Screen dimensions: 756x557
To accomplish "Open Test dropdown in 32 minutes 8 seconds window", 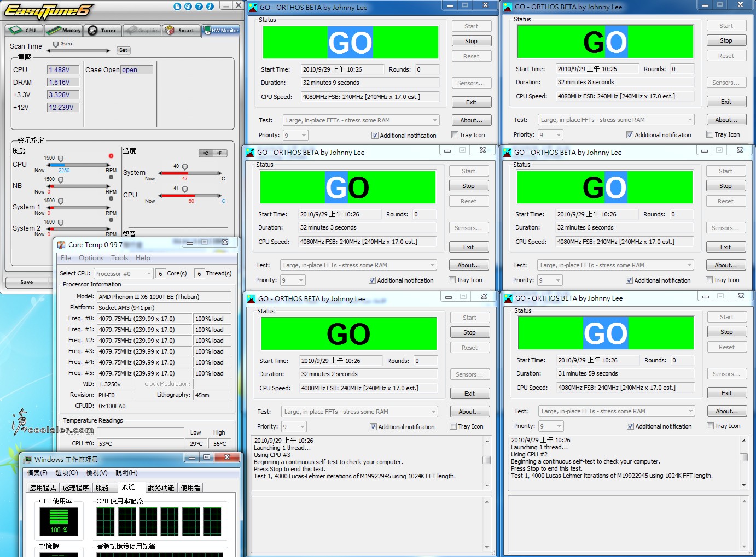I will pyautogui.click(x=616, y=120).
